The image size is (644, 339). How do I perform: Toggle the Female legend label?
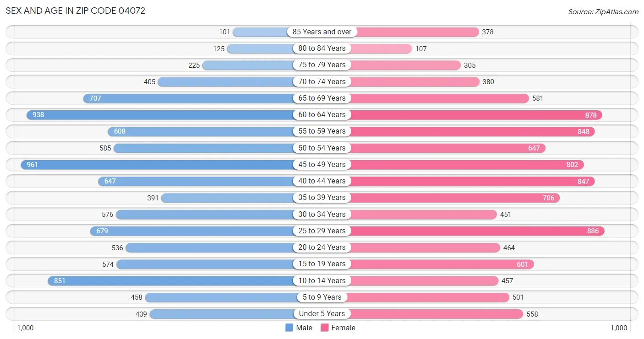[x=343, y=328]
